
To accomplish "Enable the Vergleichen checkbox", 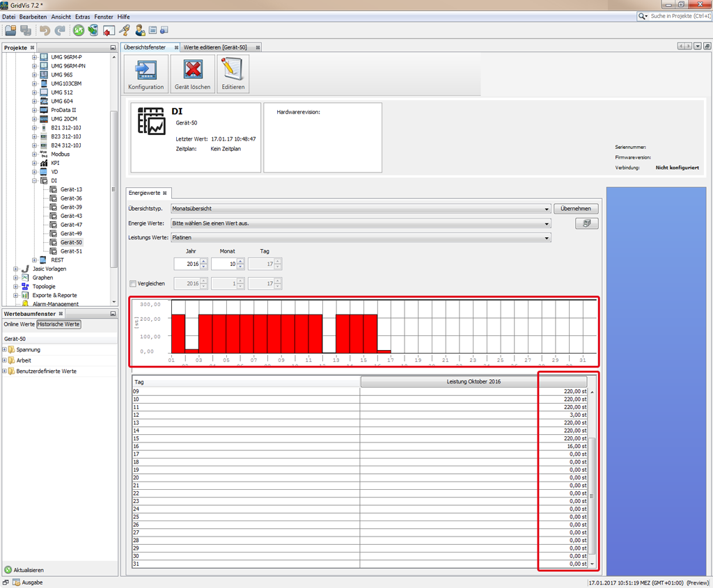I will [132, 283].
